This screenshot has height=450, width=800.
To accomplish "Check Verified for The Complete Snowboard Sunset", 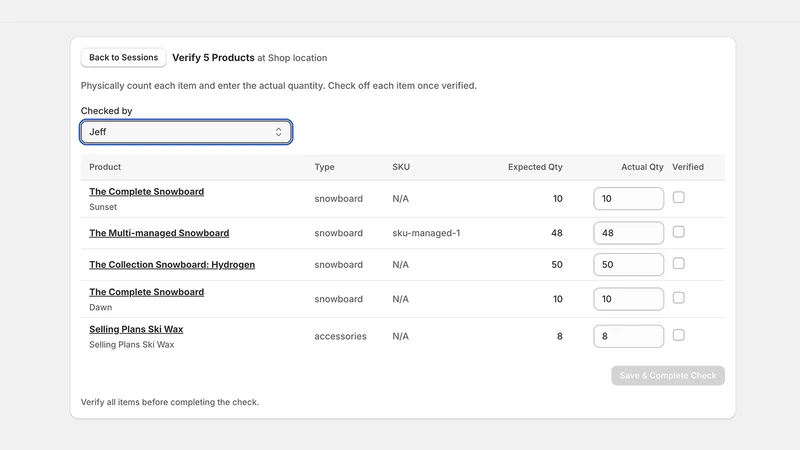I will pos(679,197).
